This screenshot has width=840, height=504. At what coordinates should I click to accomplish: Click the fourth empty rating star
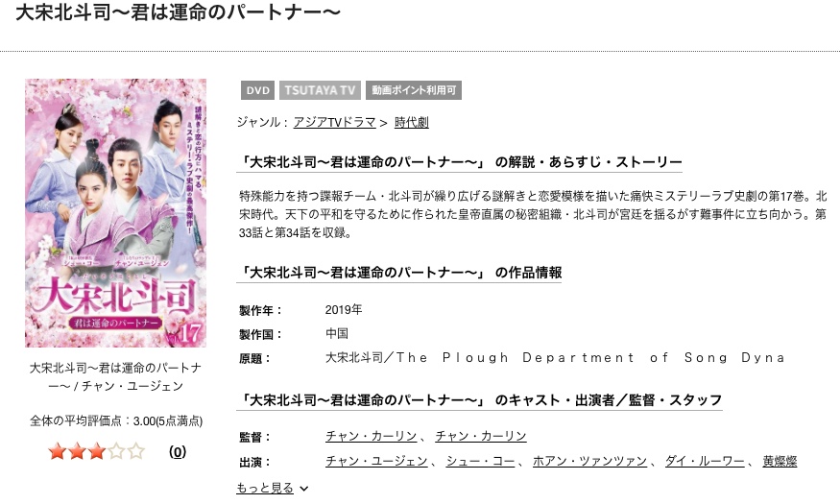pyautogui.click(x=117, y=451)
